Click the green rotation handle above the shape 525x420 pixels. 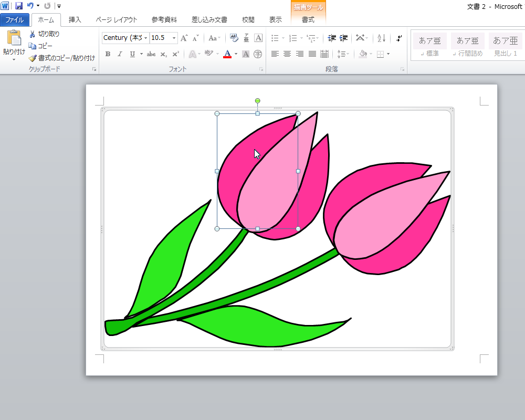click(x=257, y=101)
